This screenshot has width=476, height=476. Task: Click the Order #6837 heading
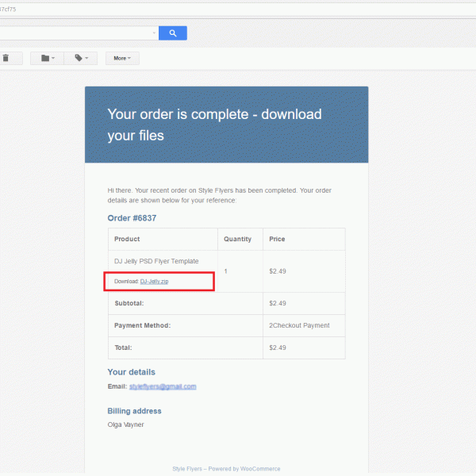click(132, 217)
